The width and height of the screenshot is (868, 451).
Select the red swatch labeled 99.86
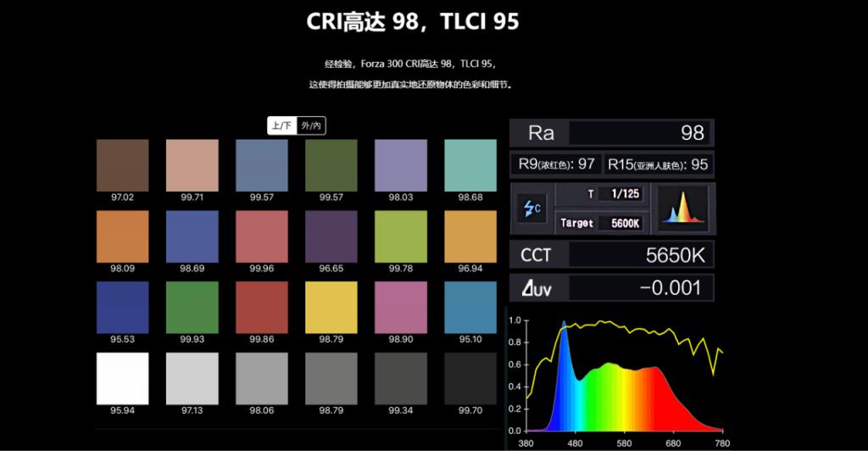[x=262, y=308]
